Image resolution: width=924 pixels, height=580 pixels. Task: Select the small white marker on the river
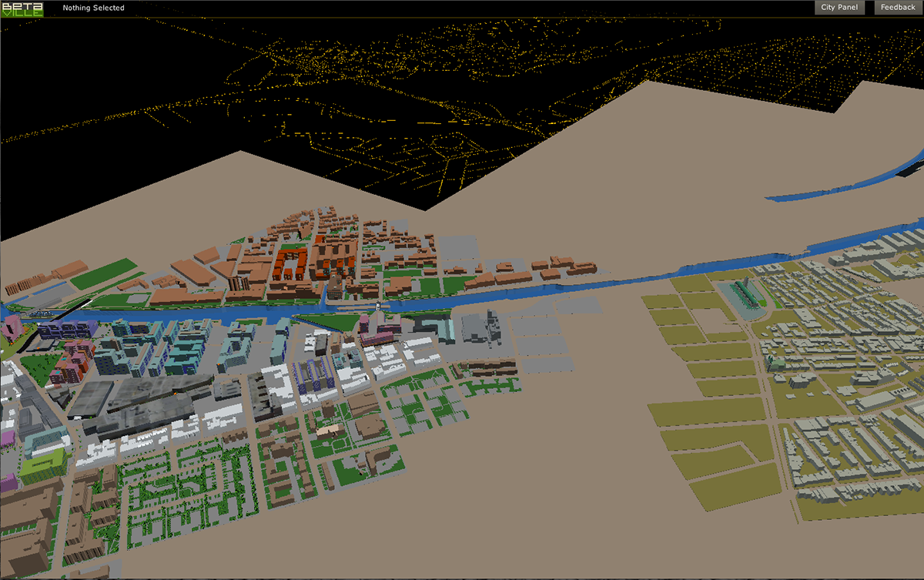(379, 306)
